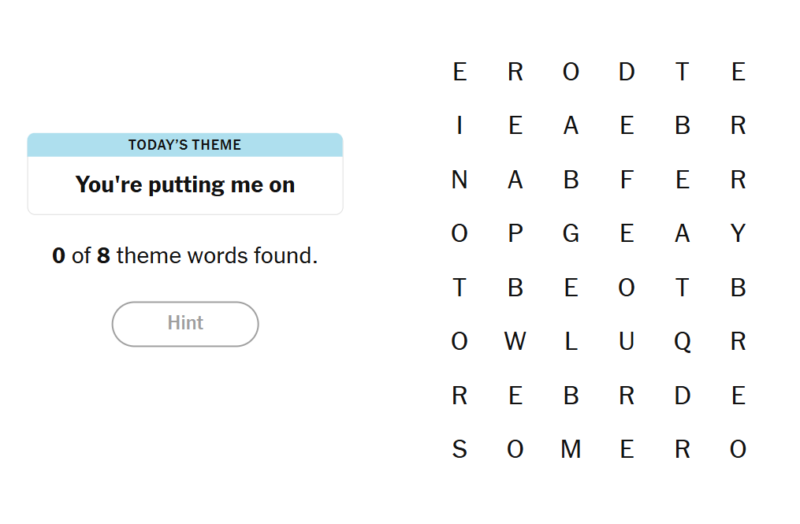Choose the letter L in the grid
Screen dimensions: 800x524
coord(571,342)
